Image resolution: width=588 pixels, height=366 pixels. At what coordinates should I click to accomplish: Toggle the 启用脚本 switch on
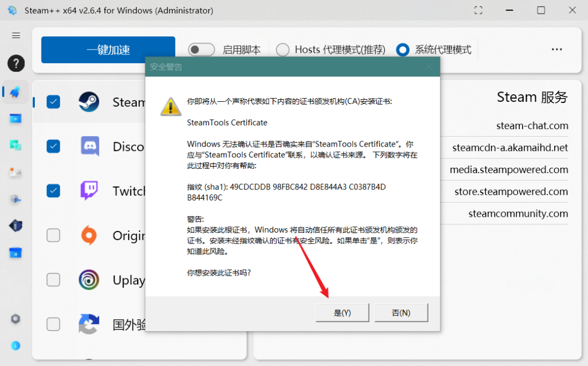pyautogui.click(x=201, y=50)
